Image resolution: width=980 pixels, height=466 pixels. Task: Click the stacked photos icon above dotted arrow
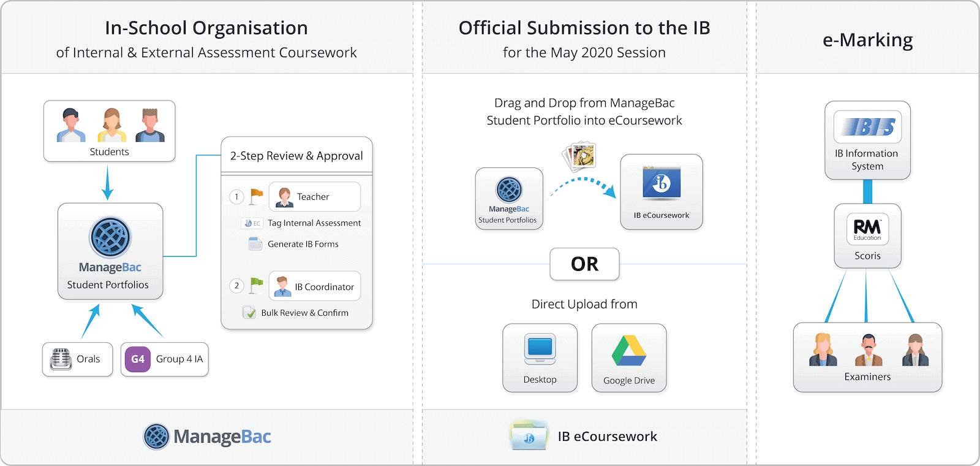pyautogui.click(x=579, y=156)
